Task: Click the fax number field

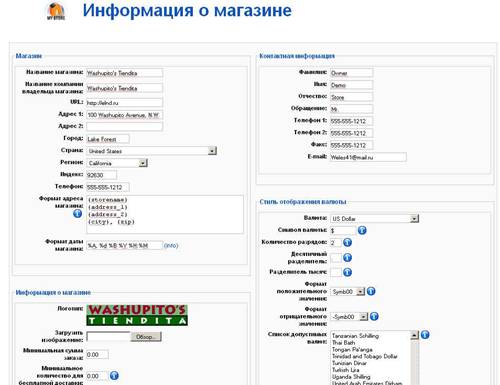Action: coord(351,145)
